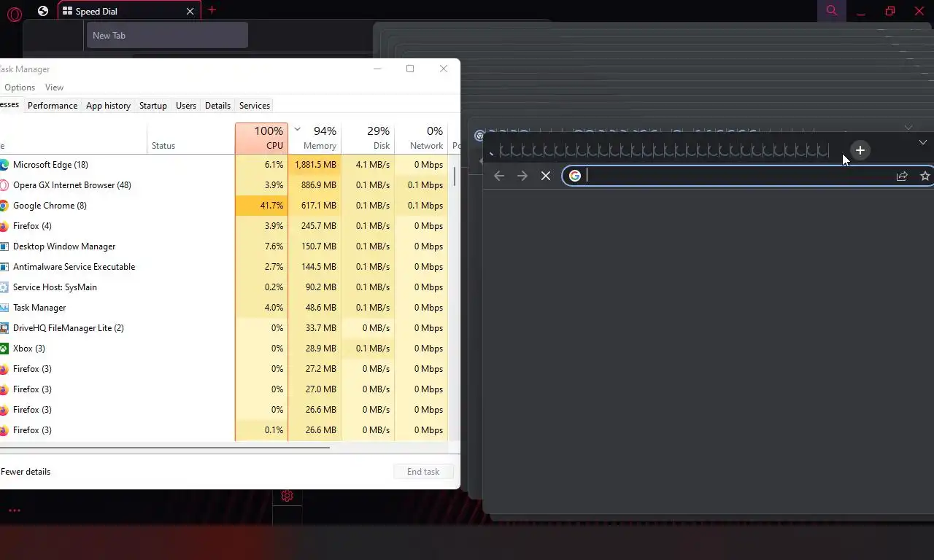Click the 90.2 MB memory cell

click(x=314, y=287)
